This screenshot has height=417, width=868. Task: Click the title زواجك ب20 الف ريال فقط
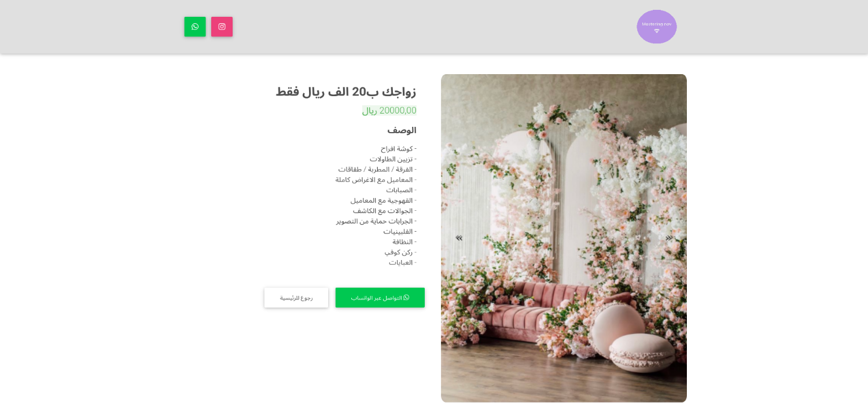coord(346,92)
